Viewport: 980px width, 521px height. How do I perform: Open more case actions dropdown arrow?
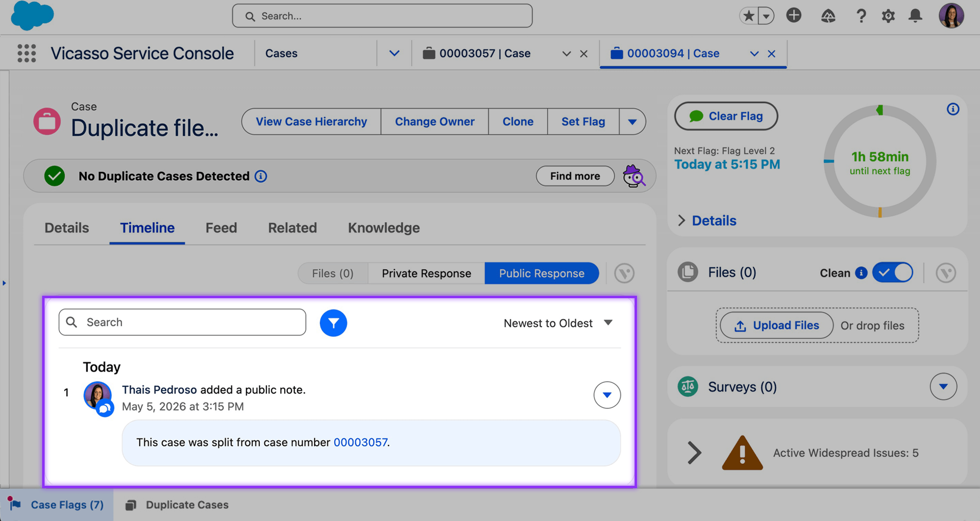tap(632, 121)
